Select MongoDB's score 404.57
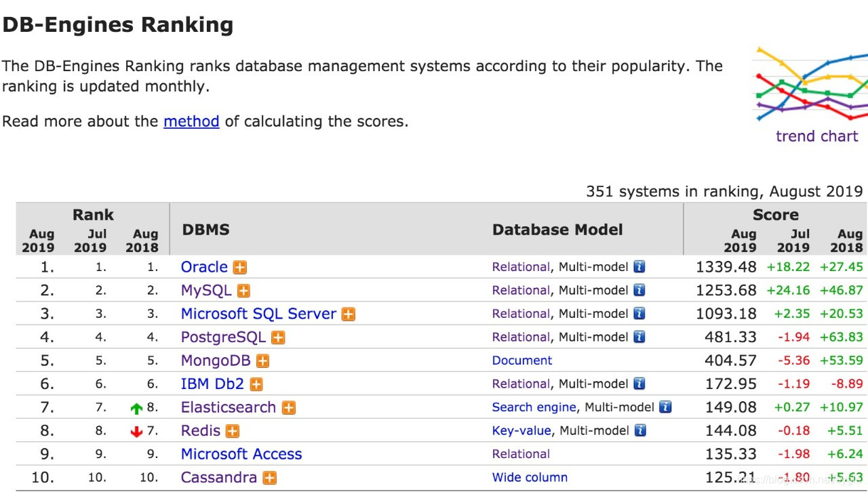 [x=730, y=361]
